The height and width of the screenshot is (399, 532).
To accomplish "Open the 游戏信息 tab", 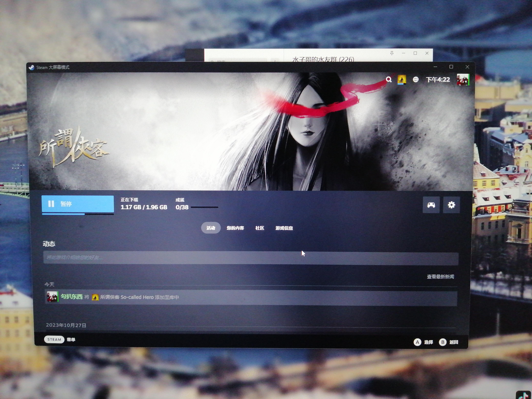I will (284, 228).
